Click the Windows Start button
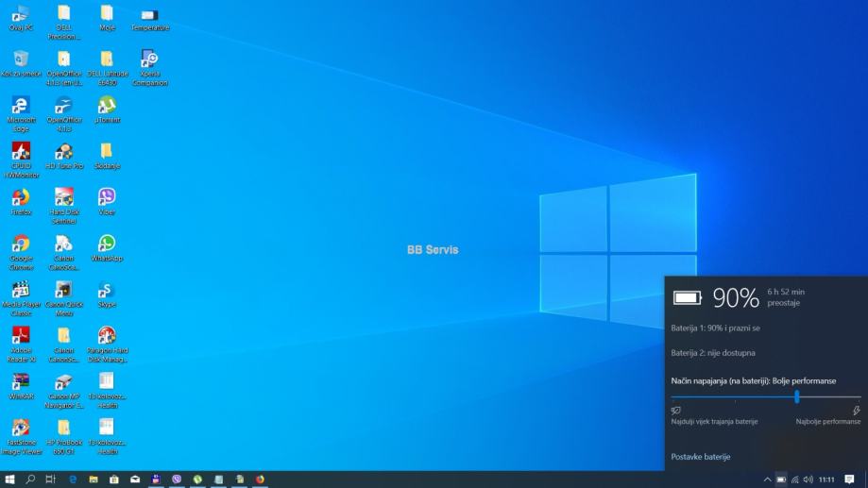 pos(9,480)
